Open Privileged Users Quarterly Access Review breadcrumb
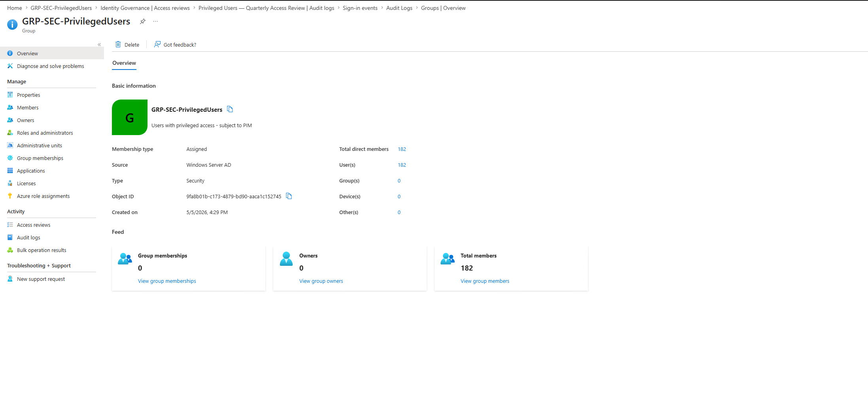868x393 pixels. tap(266, 8)
